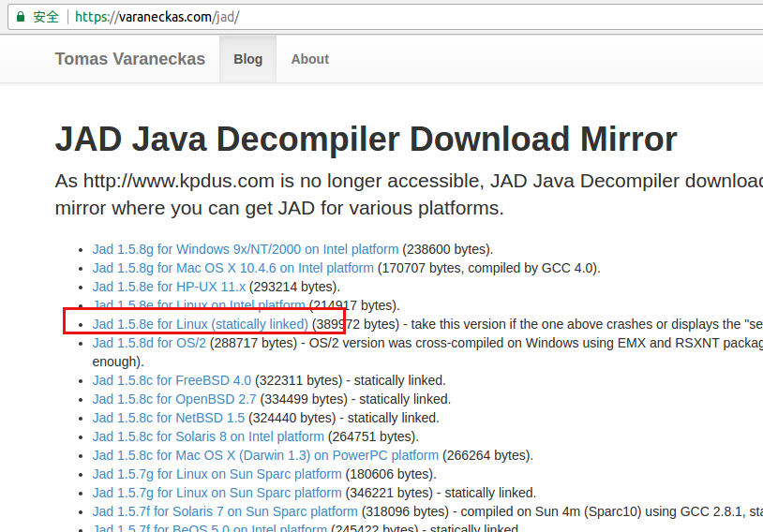This screenshot has width=763, height=532.
Task: Open the Tomas Varaneckas site title link
Action: click(x=130, y=59)
